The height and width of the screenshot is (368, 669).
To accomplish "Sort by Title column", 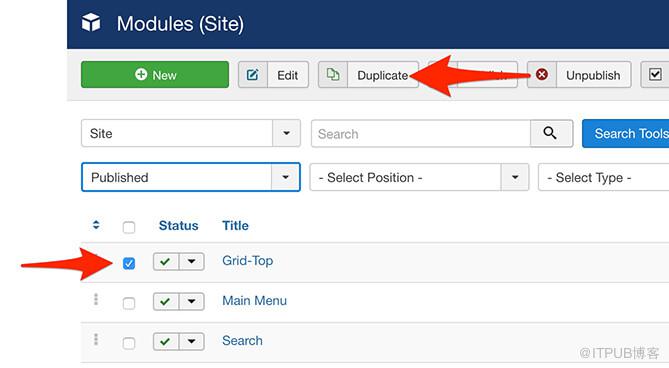I will [x=235, y=225].
